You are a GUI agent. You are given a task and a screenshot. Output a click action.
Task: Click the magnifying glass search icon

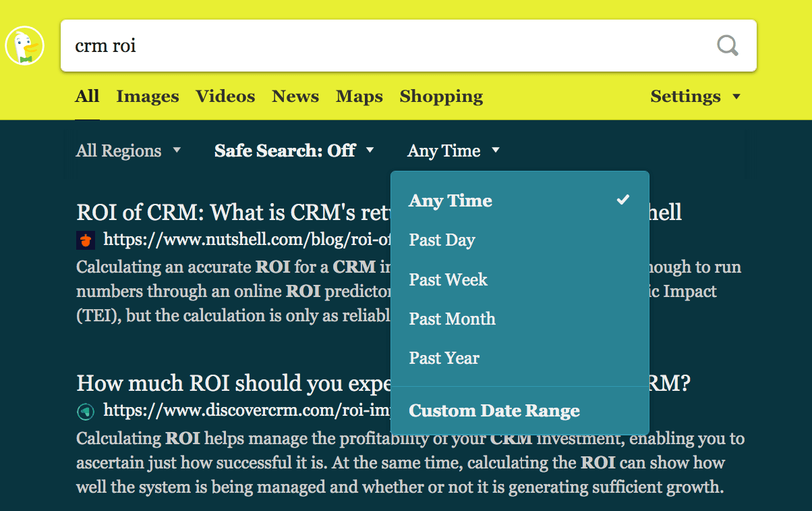click(x=728, y=46)
